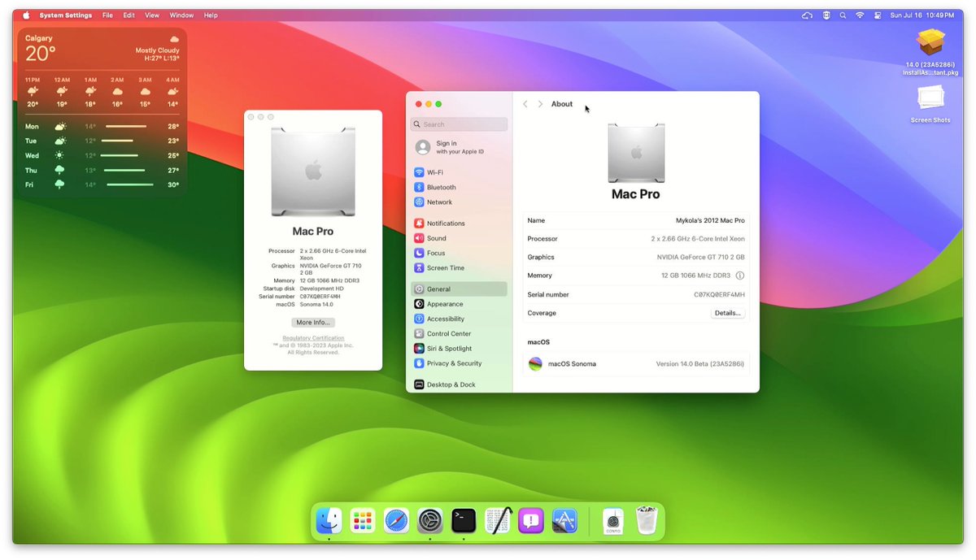Open Launchpad in the Dock
Screen dimensions: 976x560
pyautogui.click(x=363, y=520)
